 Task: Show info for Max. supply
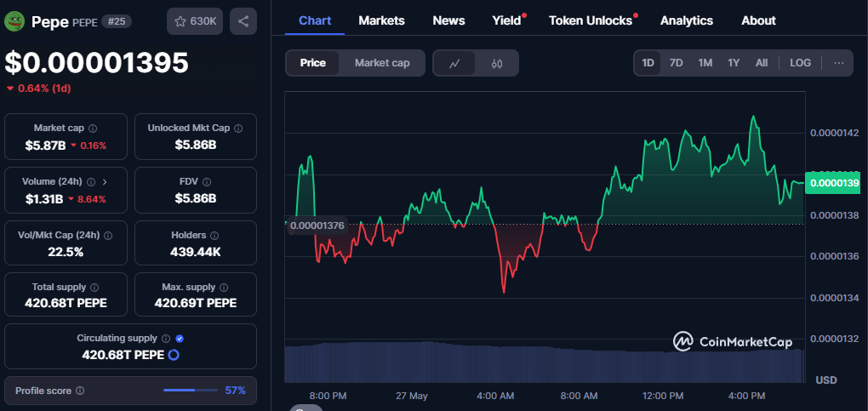224,288
